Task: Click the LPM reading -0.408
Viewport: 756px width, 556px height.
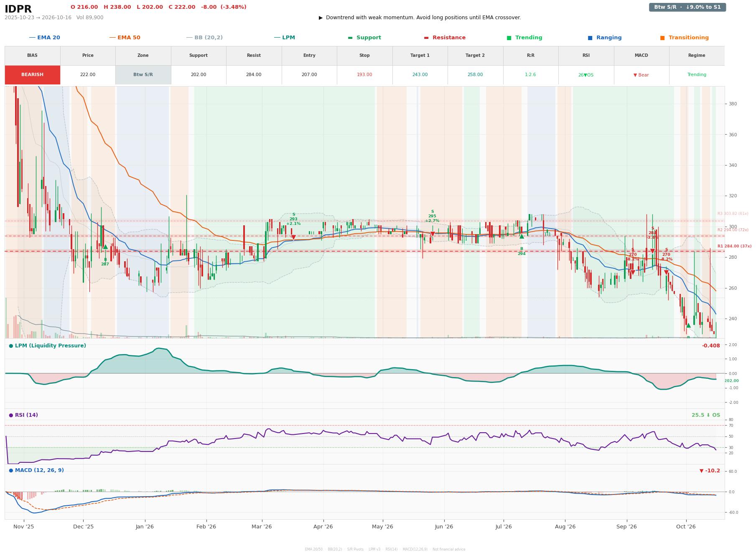Action: point(711,346)
